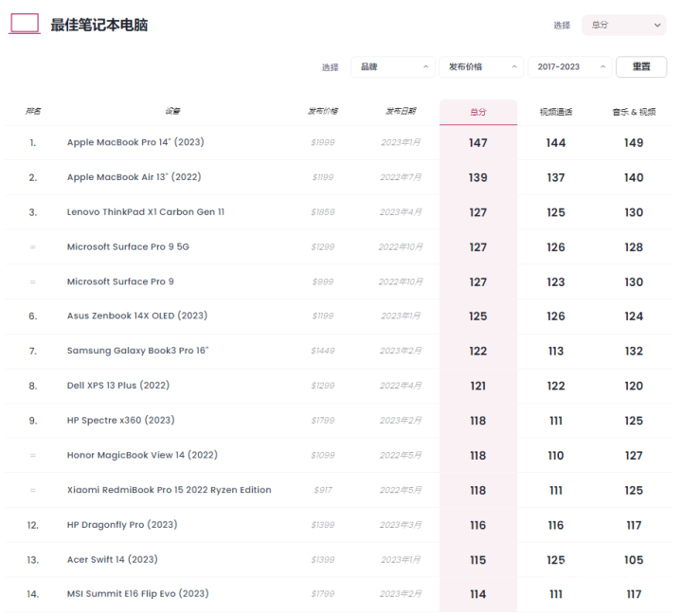Click the laptop icon beside 最佳笔记本电脑
The image size is (682, 616).
coord(25,24)
